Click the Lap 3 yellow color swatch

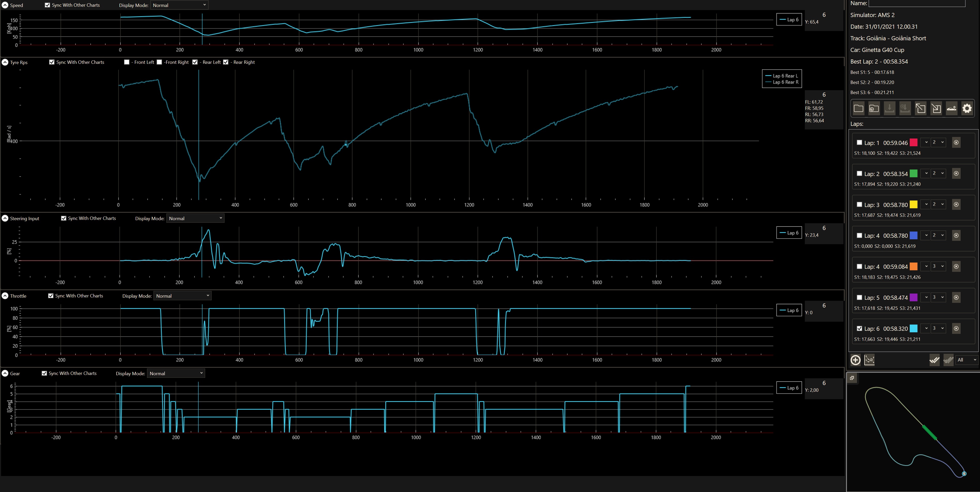tap(913, 204)
